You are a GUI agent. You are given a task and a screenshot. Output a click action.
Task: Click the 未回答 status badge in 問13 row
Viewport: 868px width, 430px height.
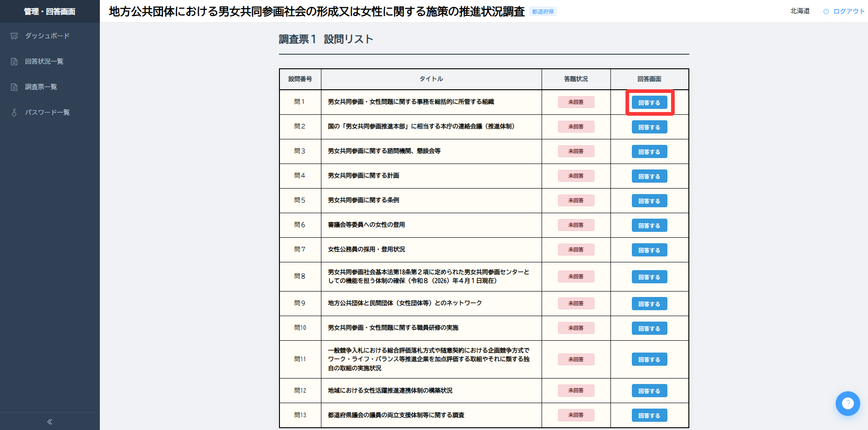click(576, 415)
